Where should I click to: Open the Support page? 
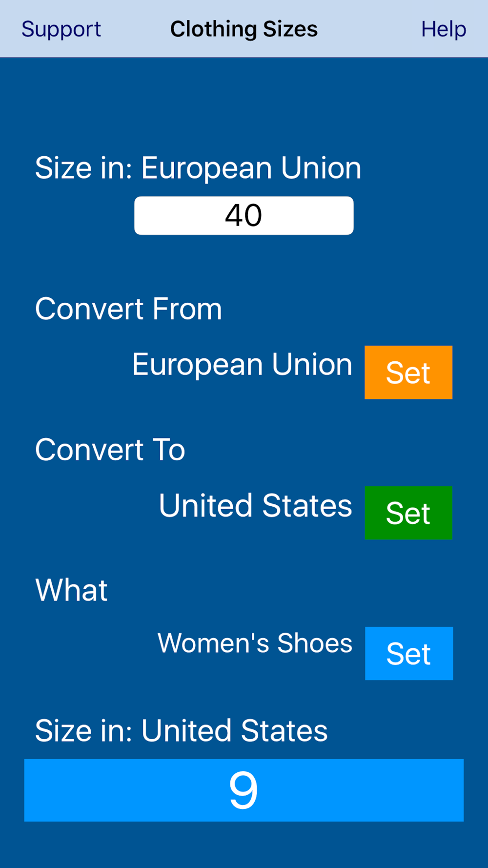(61, 29)
